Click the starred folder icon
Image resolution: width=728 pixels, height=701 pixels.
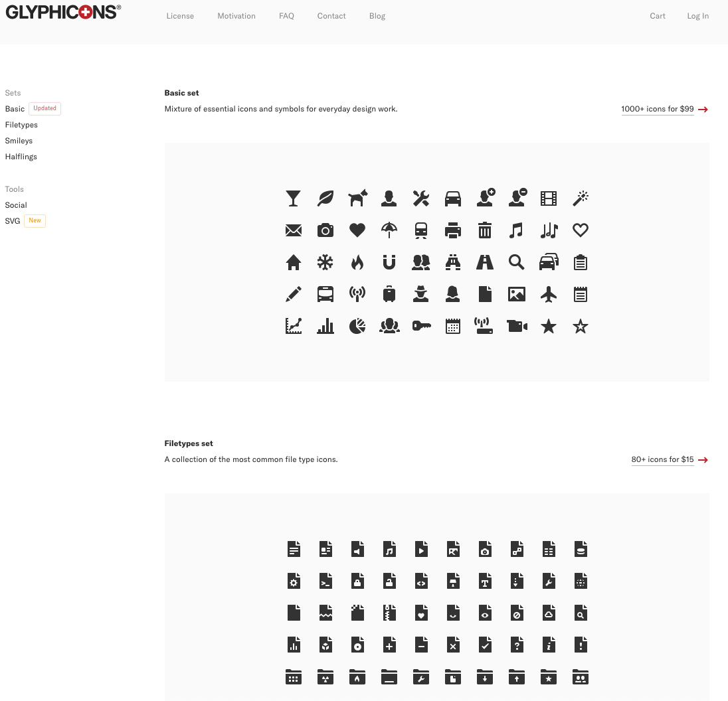[548, 676]
